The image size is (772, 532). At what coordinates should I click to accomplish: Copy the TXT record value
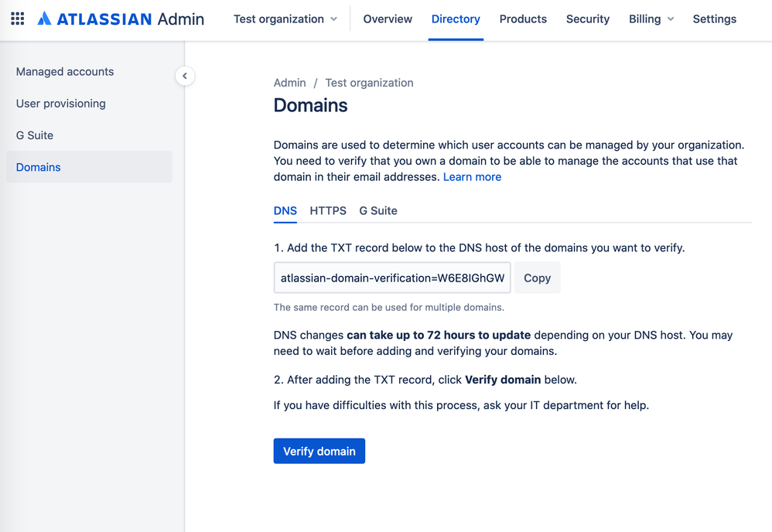click(537, 278)
